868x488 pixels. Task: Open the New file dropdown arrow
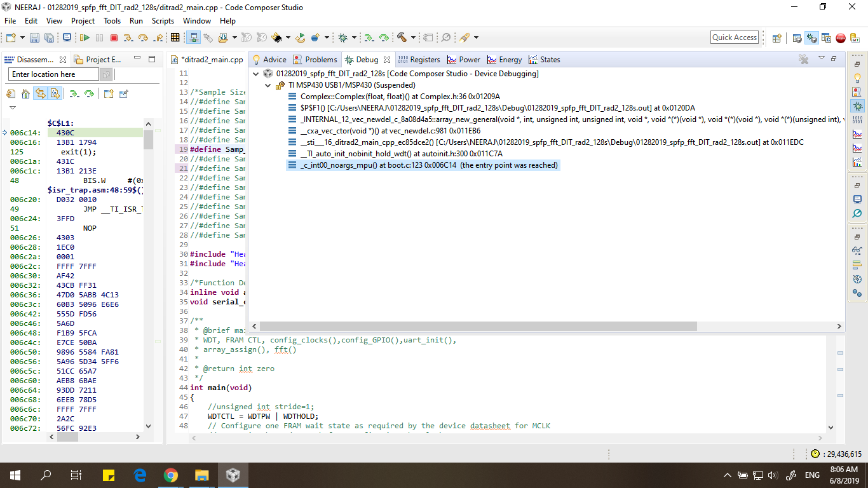[22, 37]
